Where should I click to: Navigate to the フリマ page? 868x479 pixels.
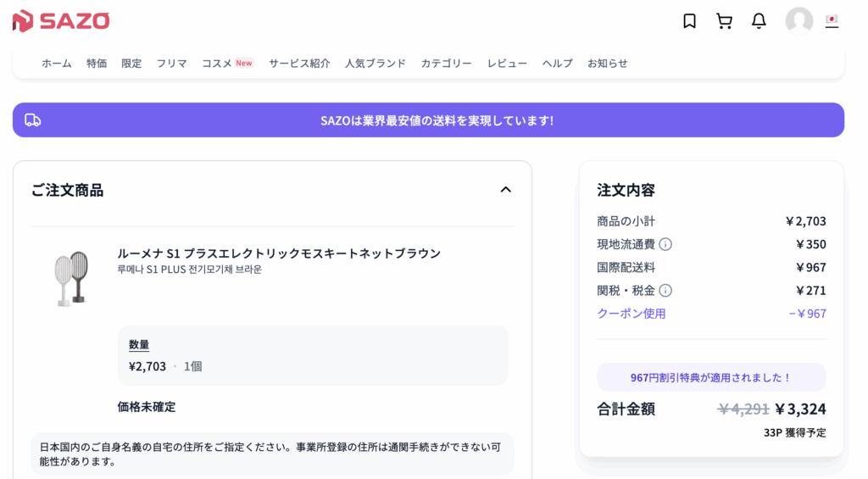[x=171, y=64]
